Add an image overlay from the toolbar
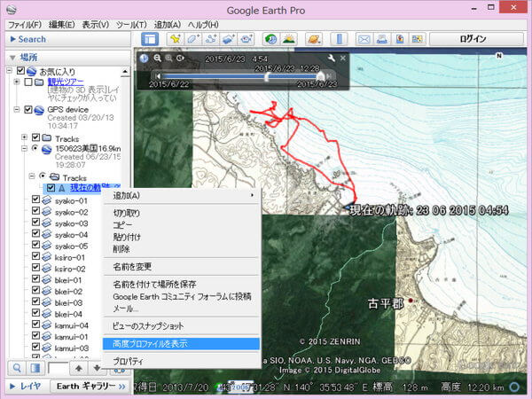This screenshot has height=399, width=532. [229, 39]
